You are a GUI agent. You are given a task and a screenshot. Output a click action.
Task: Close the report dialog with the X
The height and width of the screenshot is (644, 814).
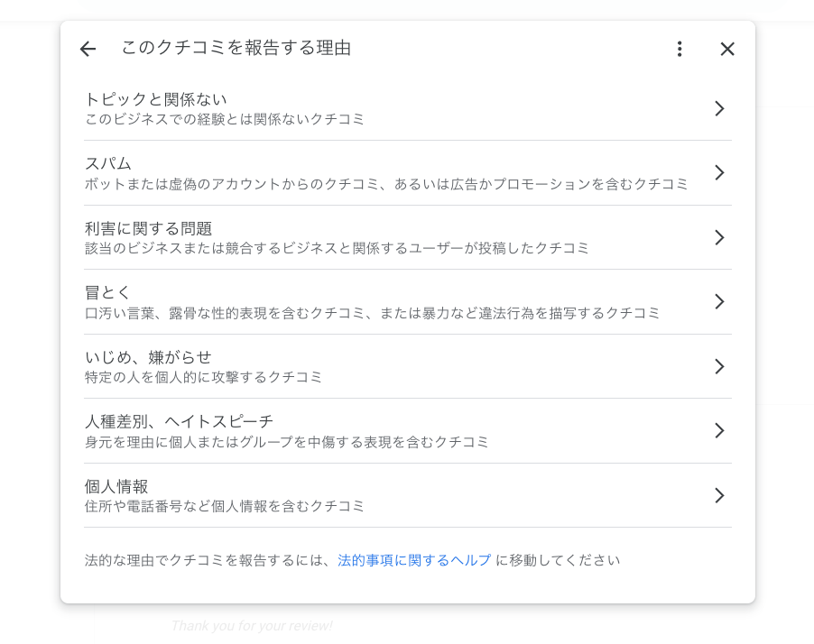(x=726, y=49)
